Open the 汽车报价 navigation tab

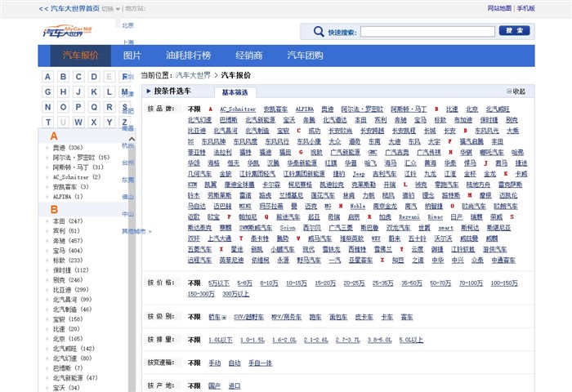point(80,56)
